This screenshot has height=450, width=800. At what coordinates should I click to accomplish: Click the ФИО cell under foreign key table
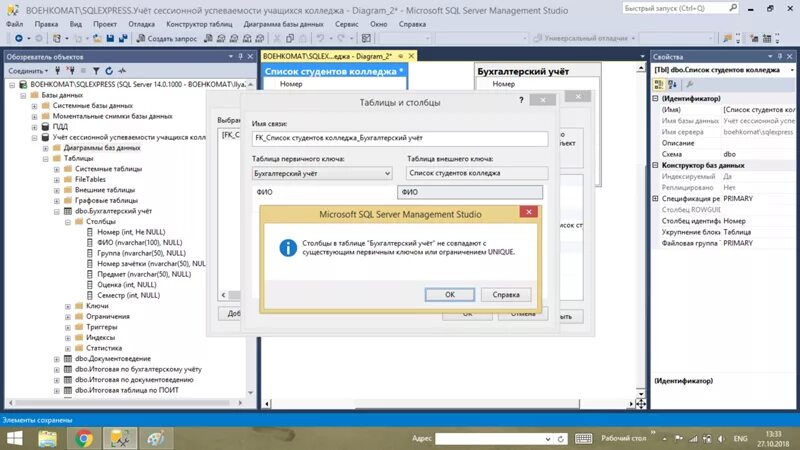[470, 192]
